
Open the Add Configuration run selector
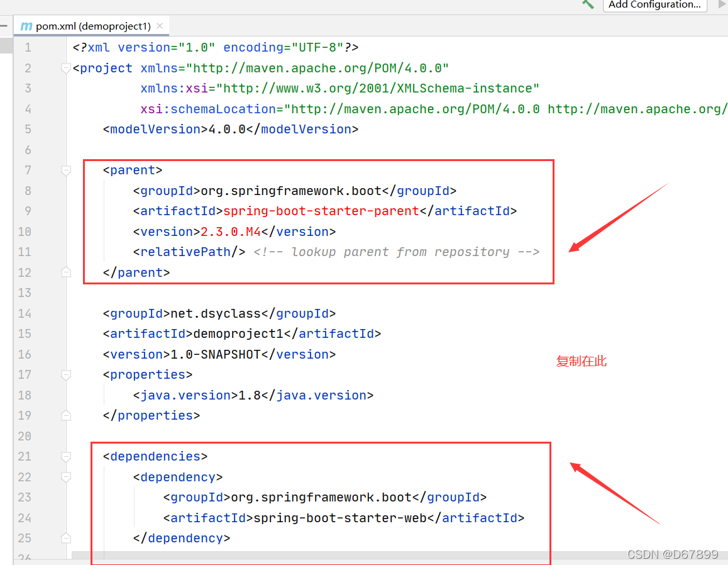click(x=654, y=5)
